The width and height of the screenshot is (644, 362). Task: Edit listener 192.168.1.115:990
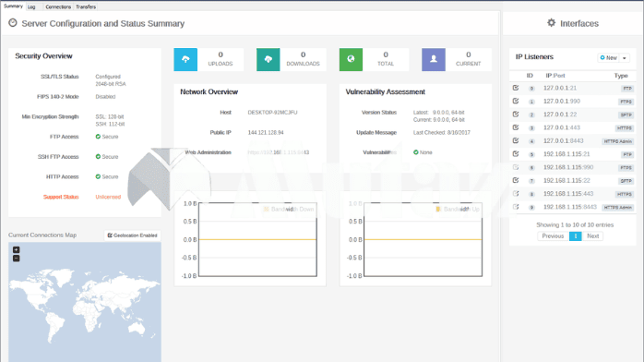(516, 167)
